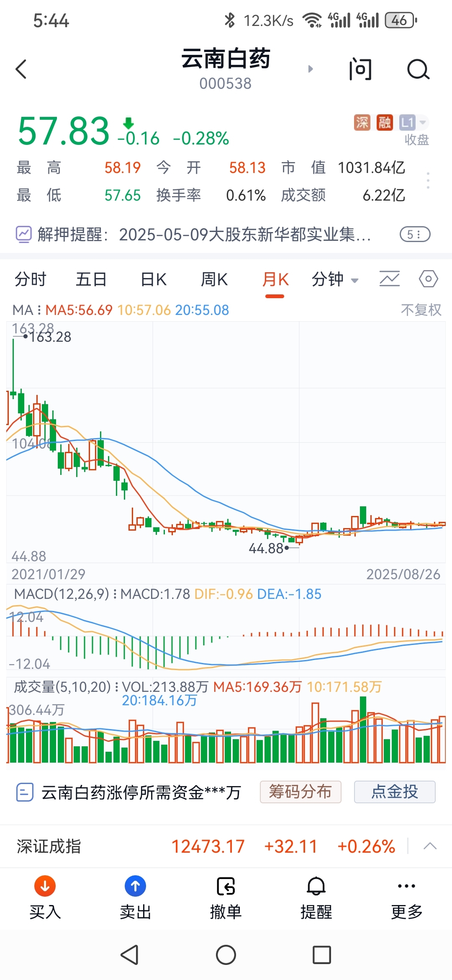Tap 最高 58.19 value
The image size is (452, 980).
(122, 168)
